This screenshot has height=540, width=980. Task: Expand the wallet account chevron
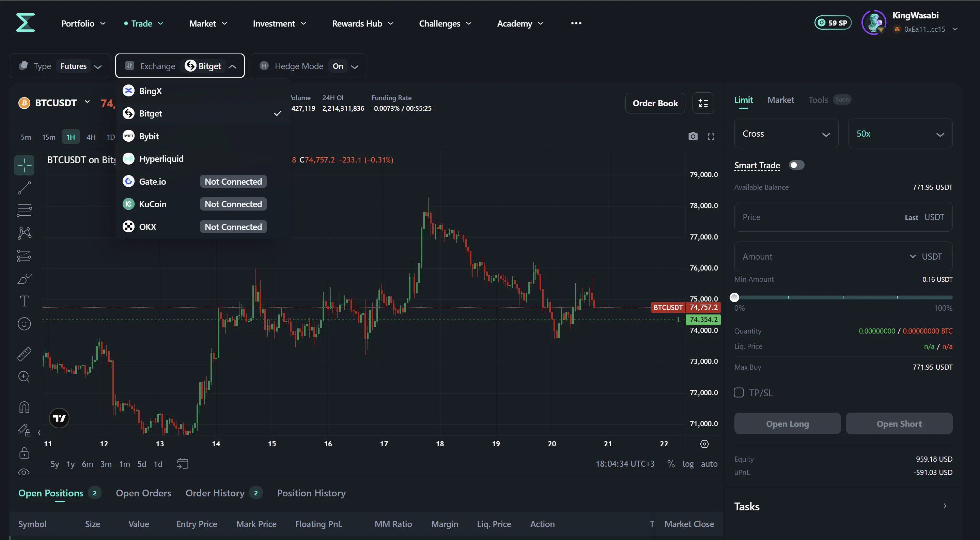click(955, 29)
